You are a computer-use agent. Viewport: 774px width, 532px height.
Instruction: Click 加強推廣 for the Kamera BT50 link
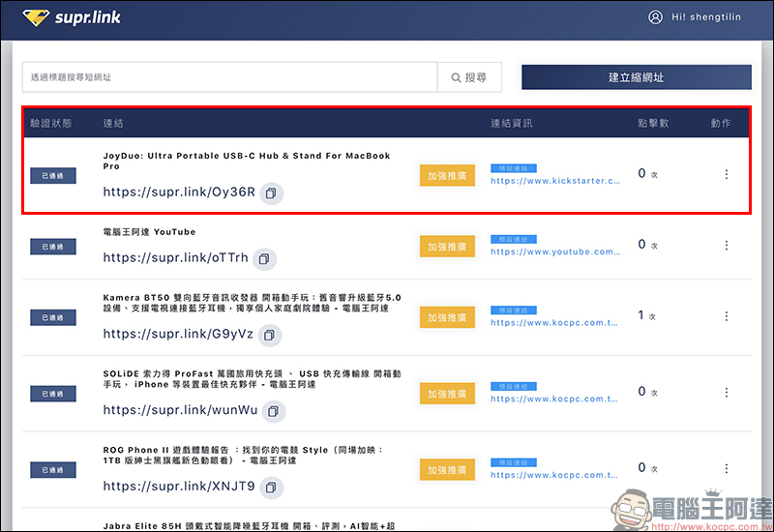click(447, 318)
